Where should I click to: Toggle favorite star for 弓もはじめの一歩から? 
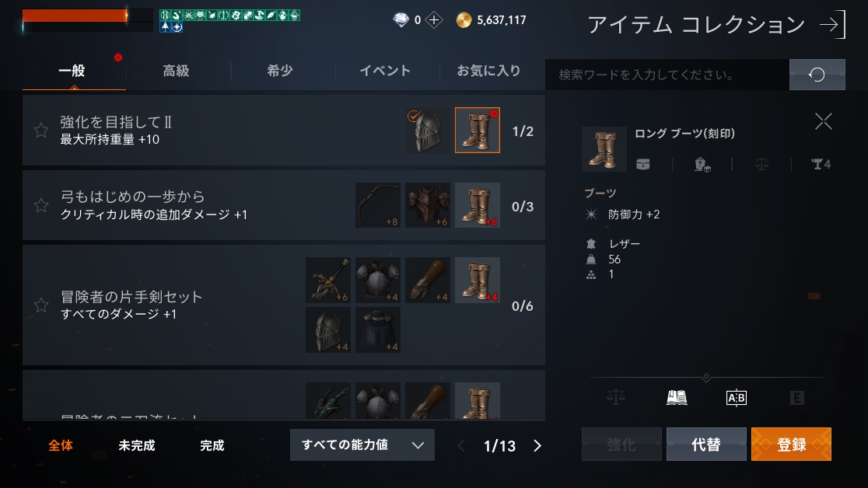[x=41, y=205]
